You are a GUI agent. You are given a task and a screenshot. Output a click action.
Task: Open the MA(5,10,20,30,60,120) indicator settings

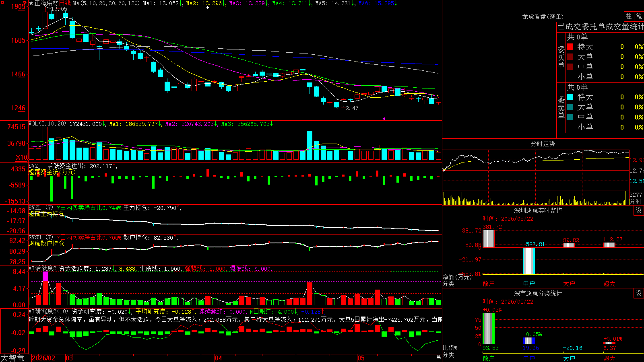(106, 3)
